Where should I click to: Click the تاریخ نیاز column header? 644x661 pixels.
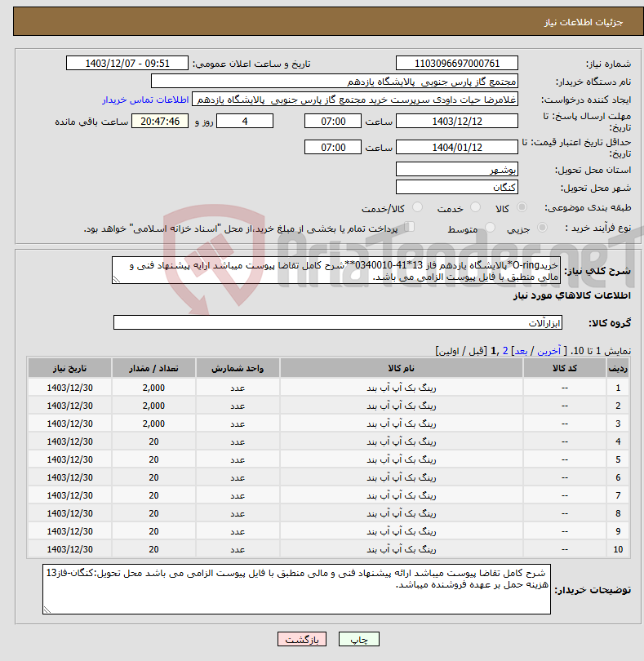[x=69, y=368]
